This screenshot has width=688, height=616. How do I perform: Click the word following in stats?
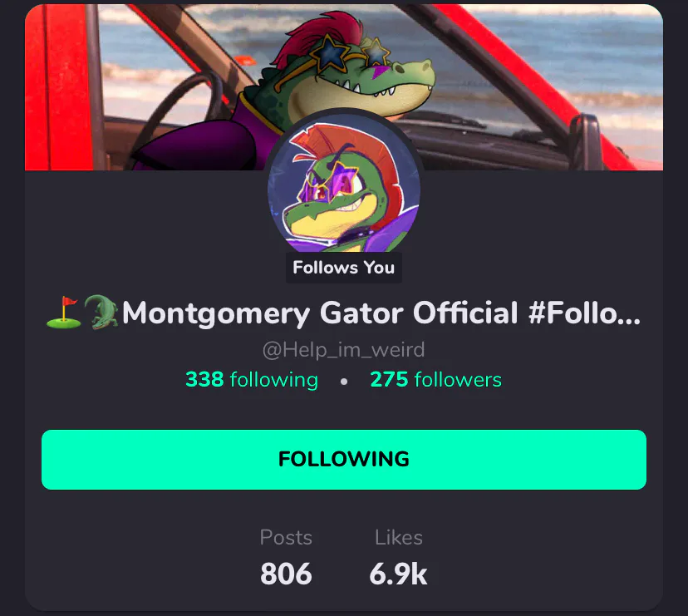point(274,380)
